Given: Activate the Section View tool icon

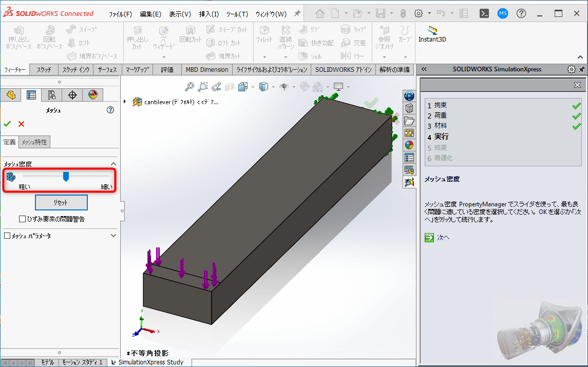Looking at the screenshot, I should (x=229, y=87).
